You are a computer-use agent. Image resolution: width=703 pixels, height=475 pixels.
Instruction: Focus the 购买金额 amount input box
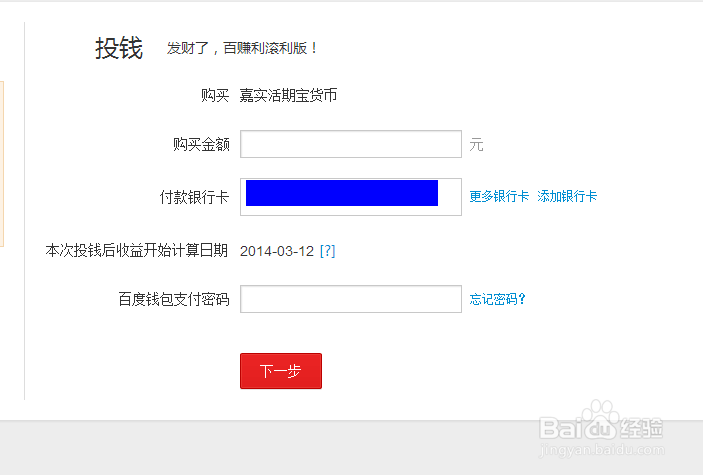click(x=351, y=144)
